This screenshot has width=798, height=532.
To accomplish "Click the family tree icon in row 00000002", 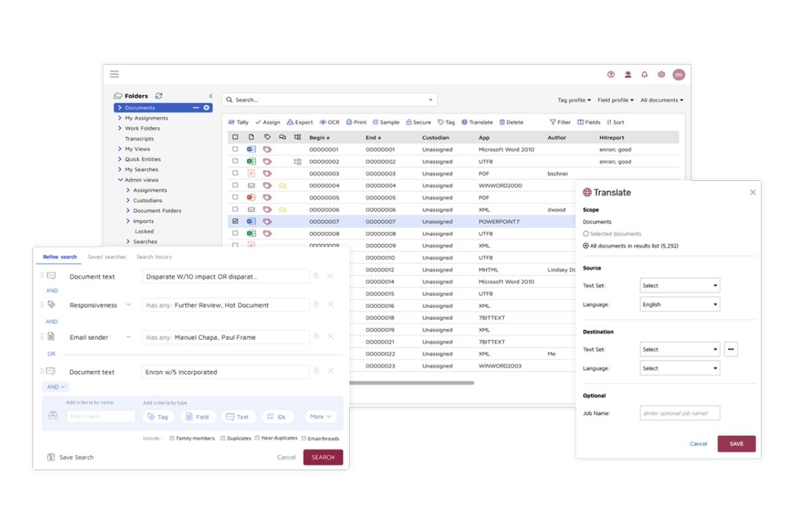I will (297, 162).
